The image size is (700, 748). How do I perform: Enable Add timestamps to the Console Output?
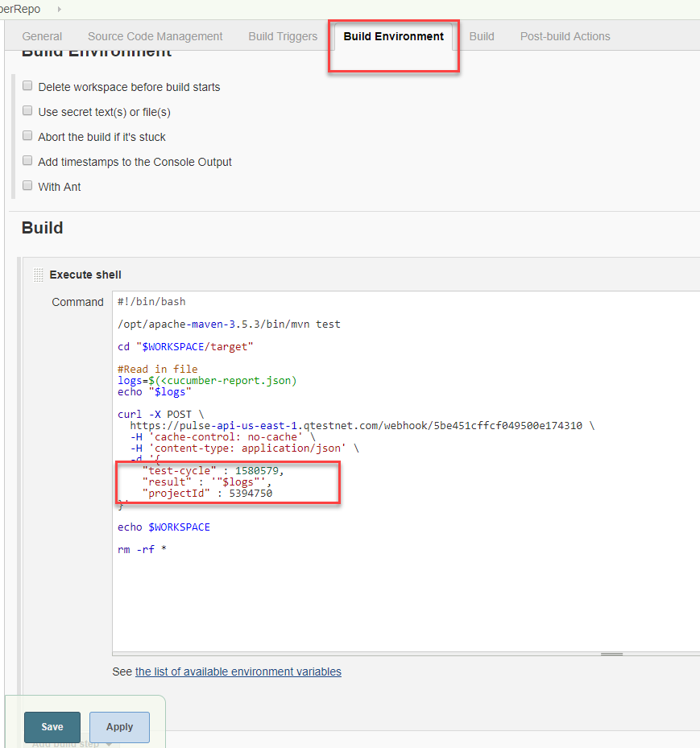point(27,161)
